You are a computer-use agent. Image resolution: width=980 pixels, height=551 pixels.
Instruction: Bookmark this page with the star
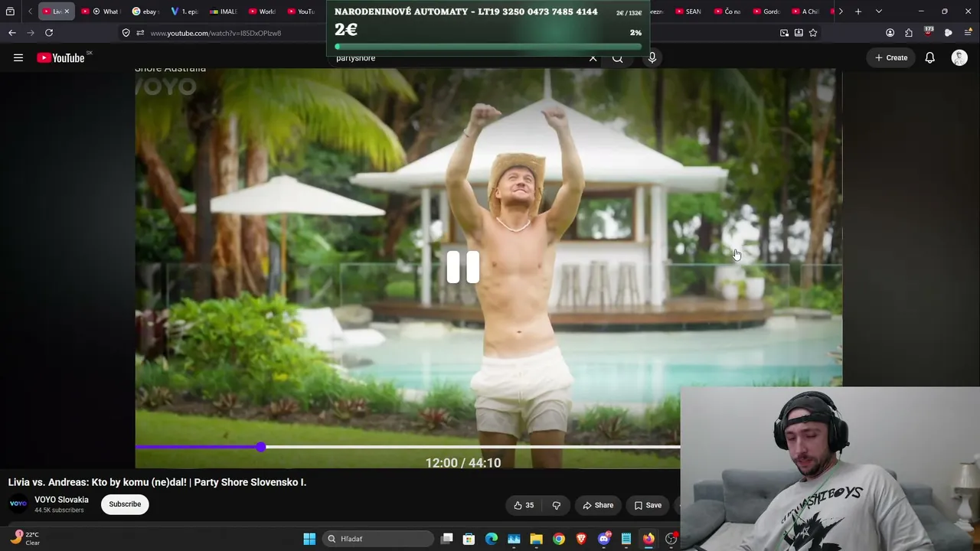pos(813,33)
